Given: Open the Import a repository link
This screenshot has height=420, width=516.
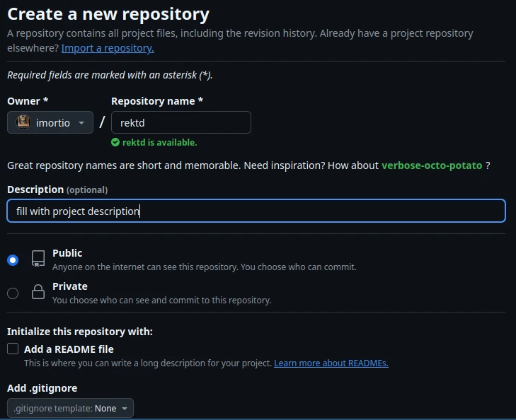Looking at the screenshot, I should coord(108,48).
